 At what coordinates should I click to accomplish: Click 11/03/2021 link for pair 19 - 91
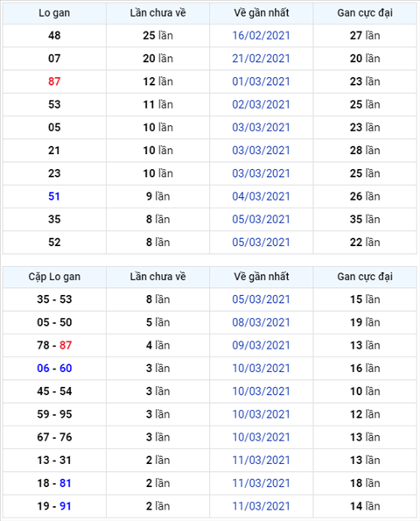(261, 506)
